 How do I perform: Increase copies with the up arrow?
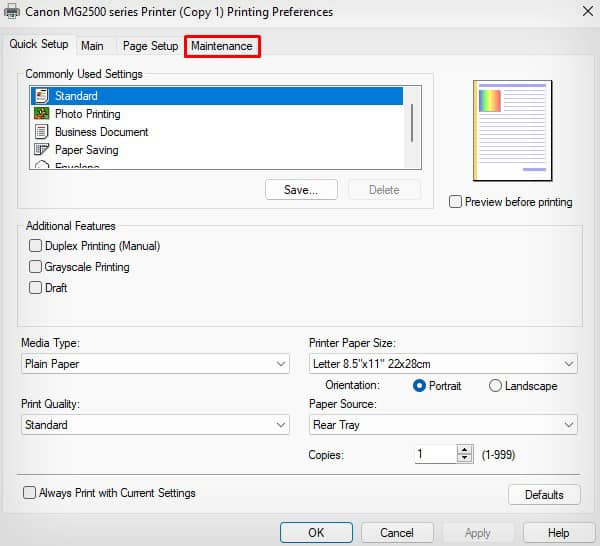coord(465,450)
